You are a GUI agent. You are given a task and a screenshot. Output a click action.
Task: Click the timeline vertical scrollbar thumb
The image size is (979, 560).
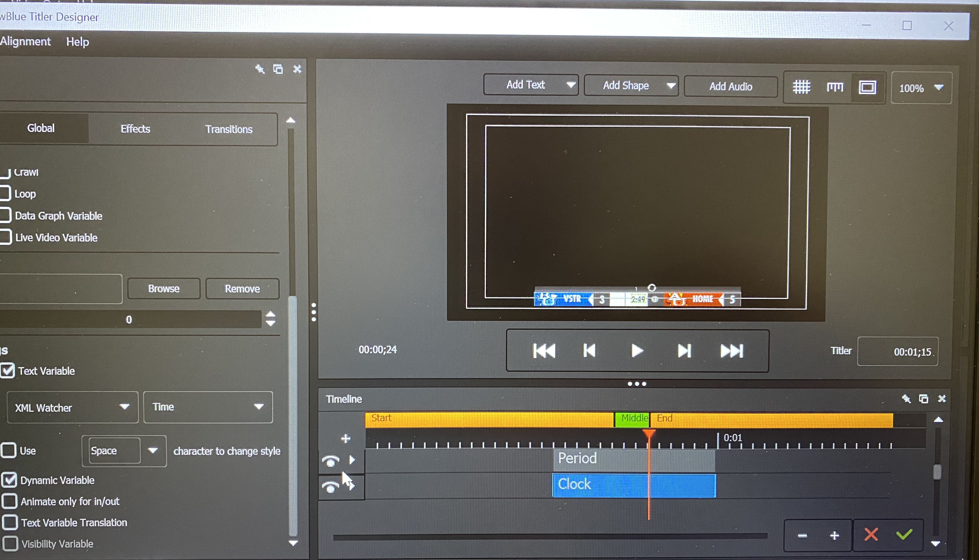937,472
